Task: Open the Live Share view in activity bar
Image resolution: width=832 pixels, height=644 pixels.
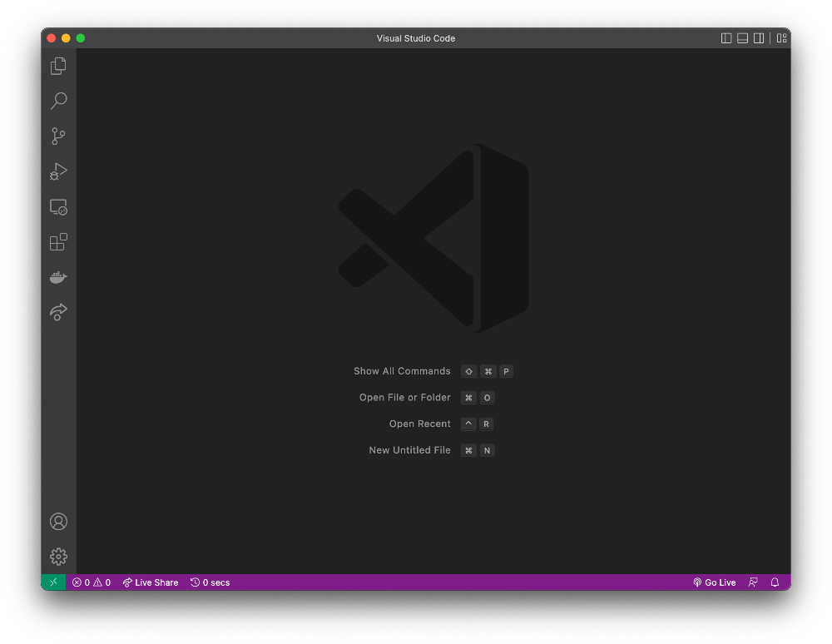Action: coord(58,312)
